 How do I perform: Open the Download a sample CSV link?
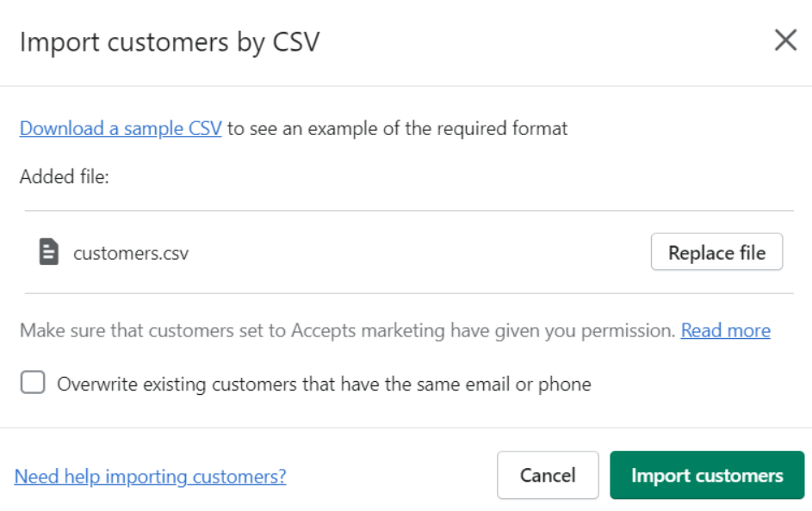pyautogui.click(x=121, y=128)
